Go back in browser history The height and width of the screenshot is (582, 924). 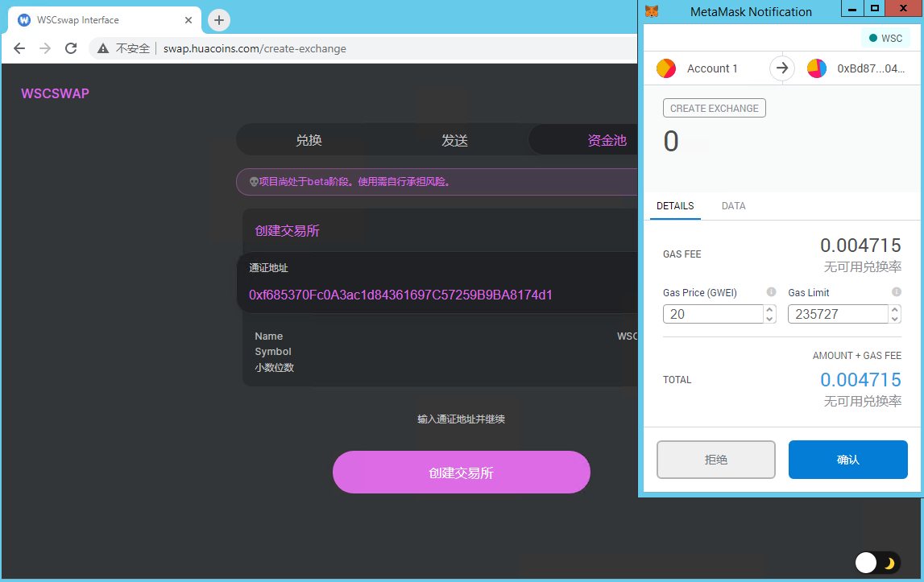point(19,48)
